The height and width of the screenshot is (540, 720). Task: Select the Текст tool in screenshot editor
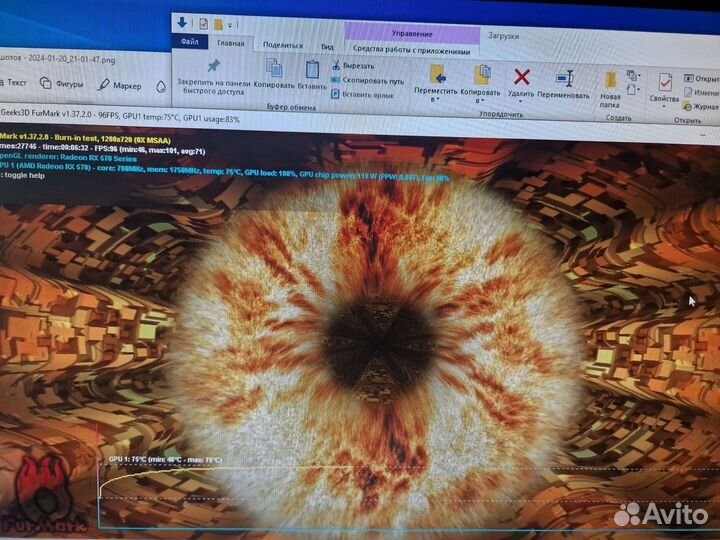pos(13,82)
